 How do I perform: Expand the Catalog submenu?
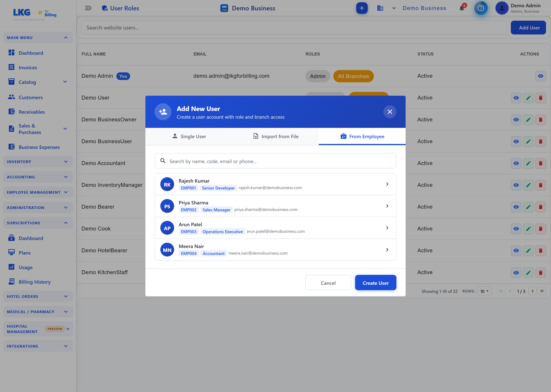tap(65, 82)
